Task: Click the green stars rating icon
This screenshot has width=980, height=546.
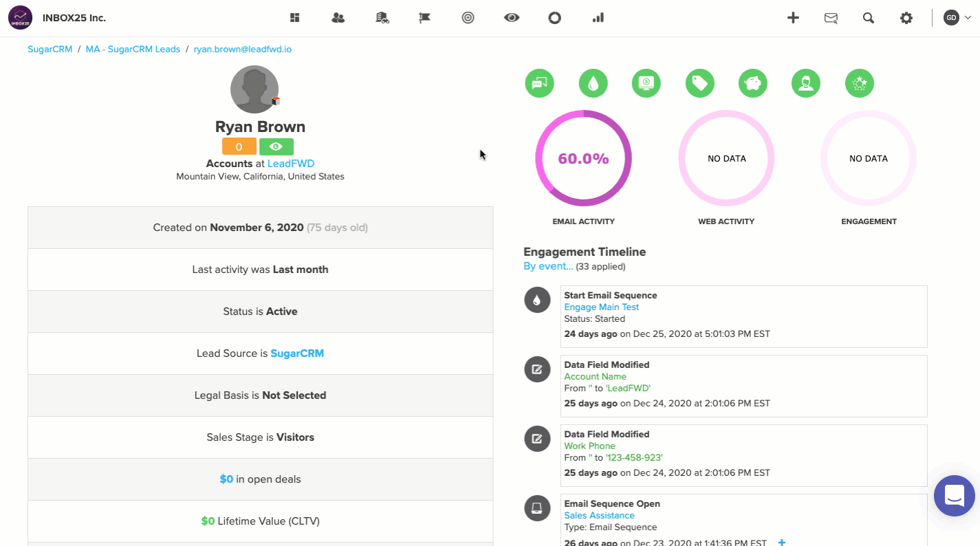Action: 860,83
